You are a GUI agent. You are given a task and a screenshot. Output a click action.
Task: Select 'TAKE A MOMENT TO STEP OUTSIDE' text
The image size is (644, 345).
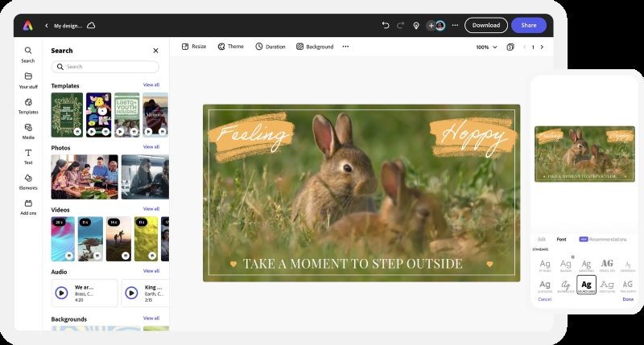tap(353, 264)
